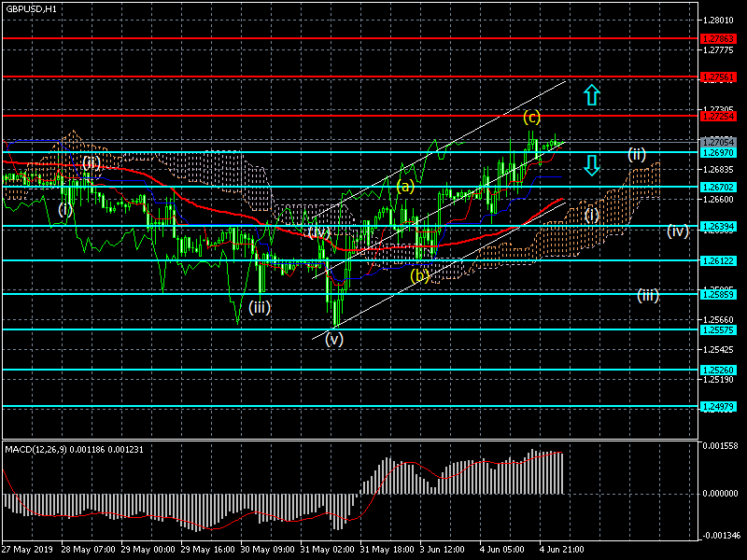Click the 1.28010 price scale value
Image resolution: width=747 pixels, height=560 pixels.
[718, 20]
